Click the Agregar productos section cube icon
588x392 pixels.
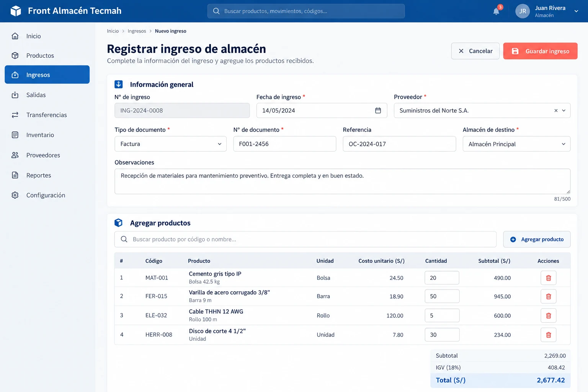coord(119,223)
